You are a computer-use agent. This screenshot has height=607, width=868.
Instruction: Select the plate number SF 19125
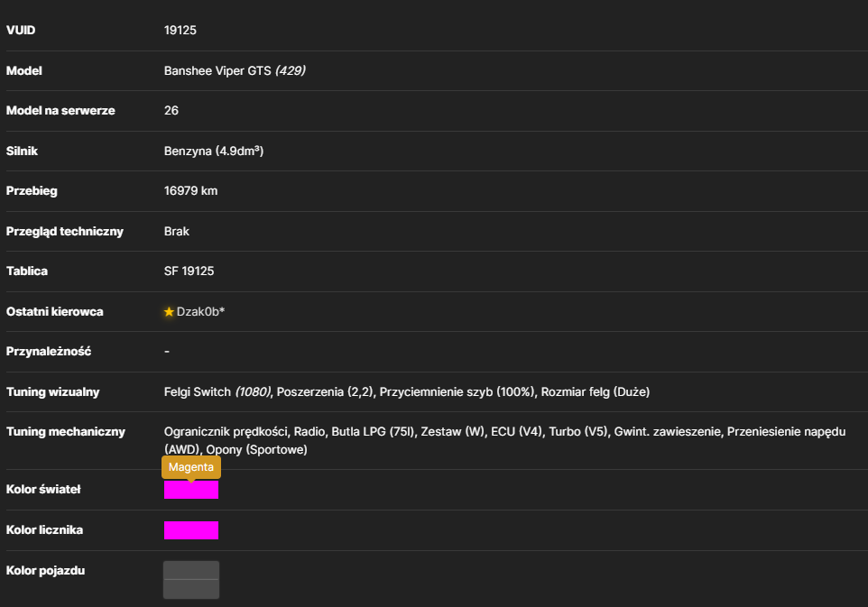click(189, 271)
